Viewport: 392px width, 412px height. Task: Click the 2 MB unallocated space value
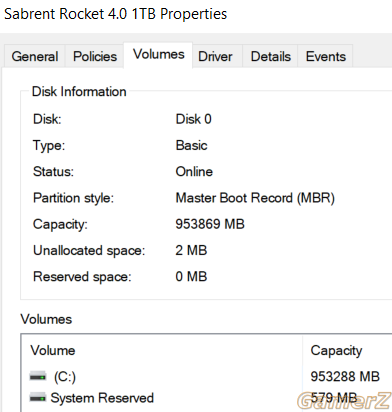click(191, 250)
